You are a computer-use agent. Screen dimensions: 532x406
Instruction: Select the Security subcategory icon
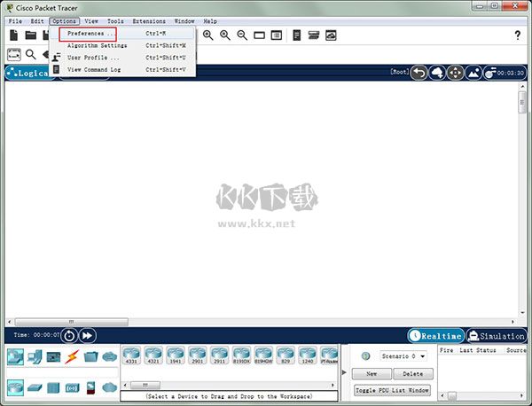point(91,387)
